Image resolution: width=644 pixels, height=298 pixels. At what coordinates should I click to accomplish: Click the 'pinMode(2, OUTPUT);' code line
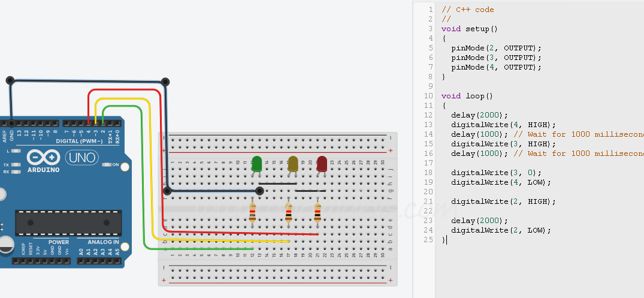[x=497, y=48]
